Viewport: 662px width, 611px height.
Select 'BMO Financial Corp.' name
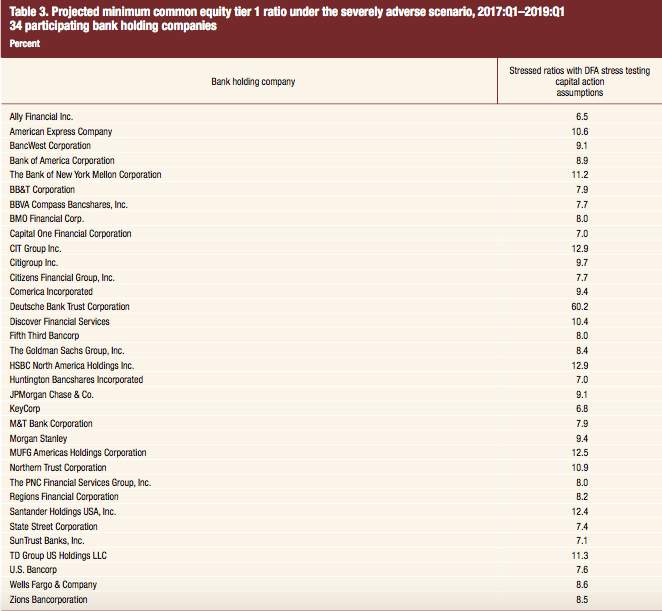[x=46, y=219]
